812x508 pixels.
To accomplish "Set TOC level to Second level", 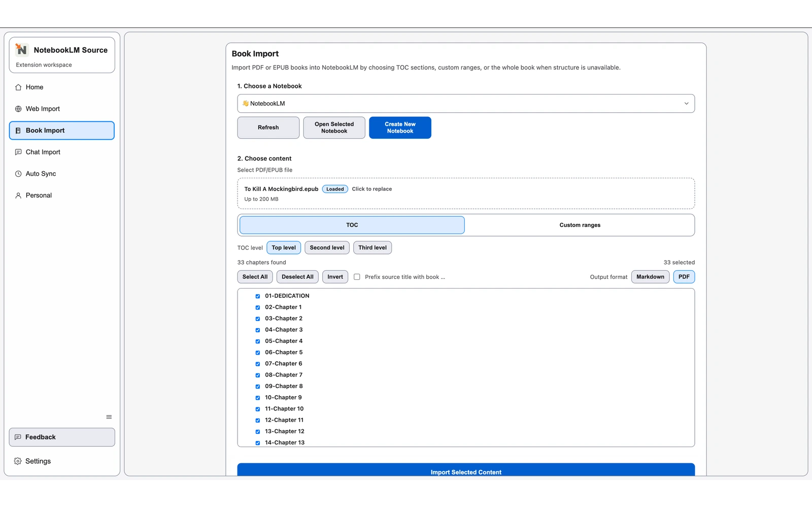I will (327, 247).
